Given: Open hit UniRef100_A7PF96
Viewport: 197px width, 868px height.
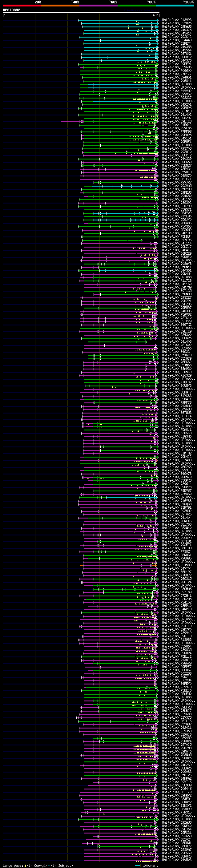Looking at the screenshot, I should point(177,132).
